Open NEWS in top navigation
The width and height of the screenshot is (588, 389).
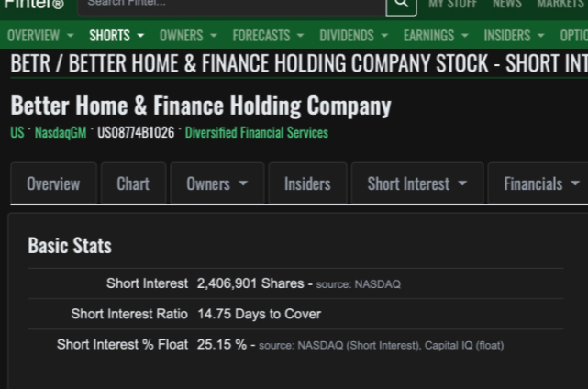click(507, 4)
